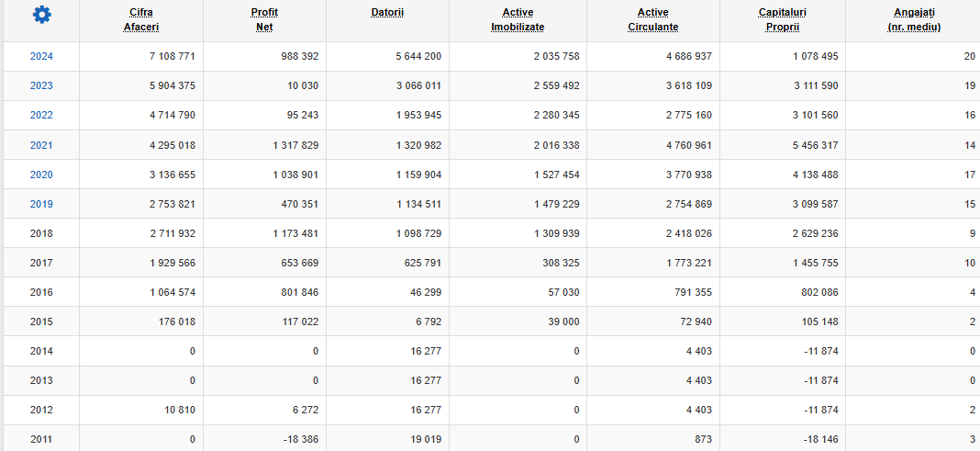Select the 2024 turnover value 7 108 771
This screenshot has width=980, height=451.
coord(173,56)
